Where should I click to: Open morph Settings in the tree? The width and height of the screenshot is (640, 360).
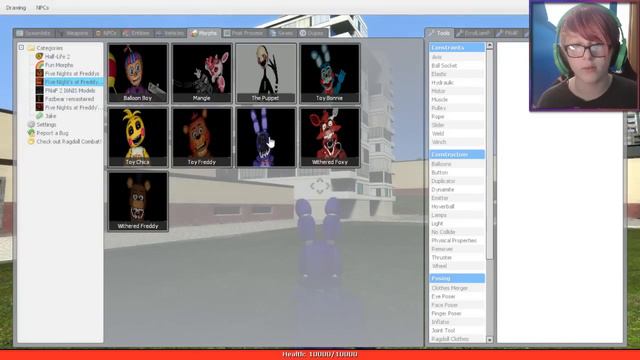tap(46, 124)
